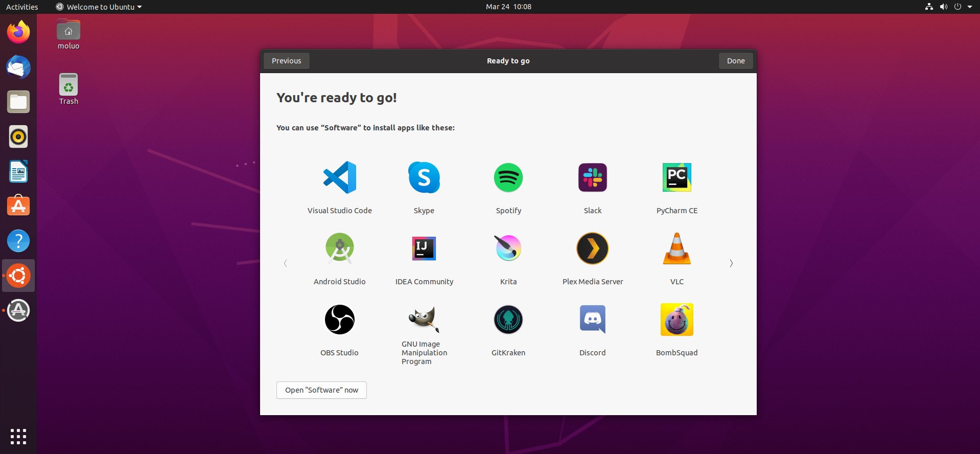980x454 pixels.
Task: Open the Android Studio icon
Action: 340,248
